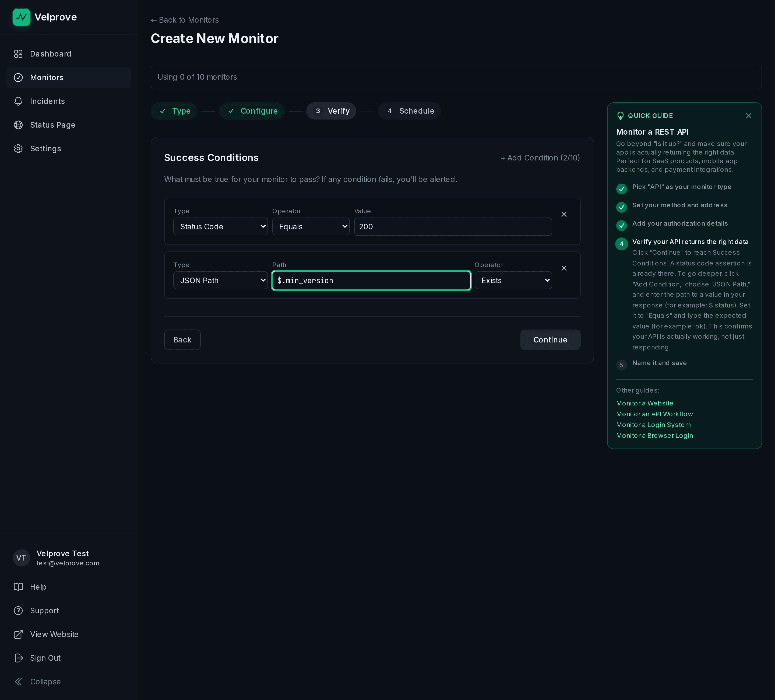The width and height of the screenshot is (775, 700).
Task: Click the Settings gear icon
Action: point(18,148)
